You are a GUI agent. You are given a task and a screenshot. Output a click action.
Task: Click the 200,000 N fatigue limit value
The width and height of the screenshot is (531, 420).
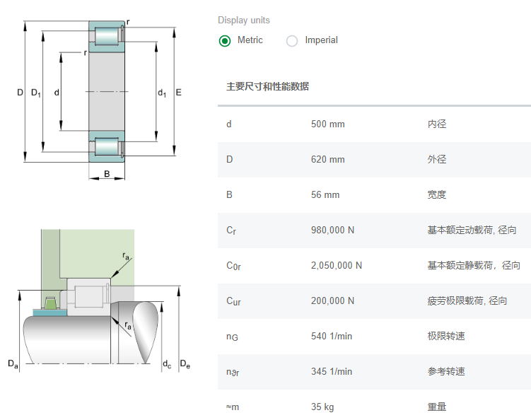tap(334, 301)
